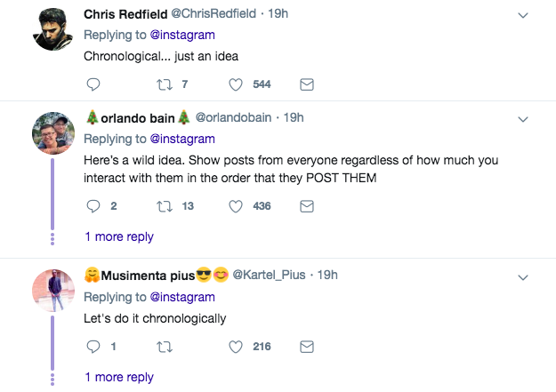
Task: Like orlando bain's tweet with 436 likes
Action: (x=236, y=205)
